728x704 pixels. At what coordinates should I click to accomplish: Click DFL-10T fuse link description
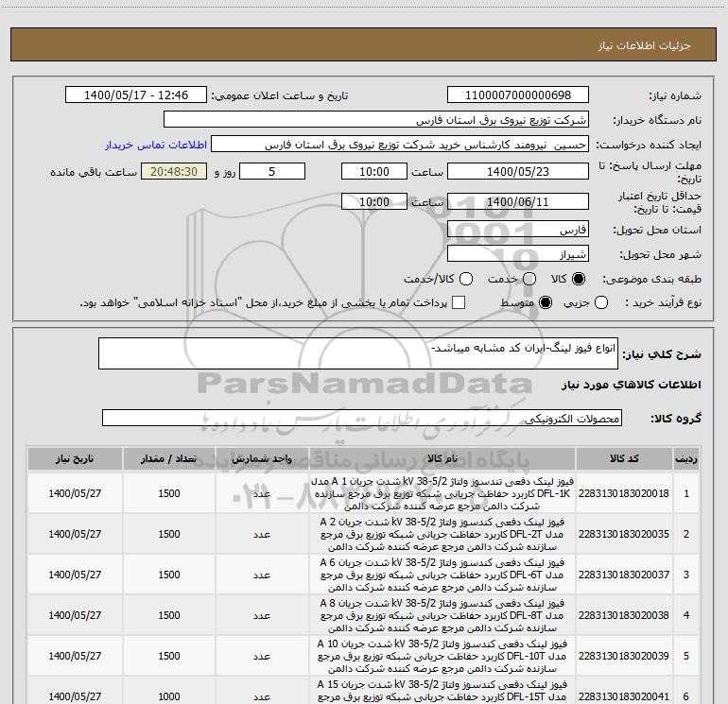[x=442, y=656]
